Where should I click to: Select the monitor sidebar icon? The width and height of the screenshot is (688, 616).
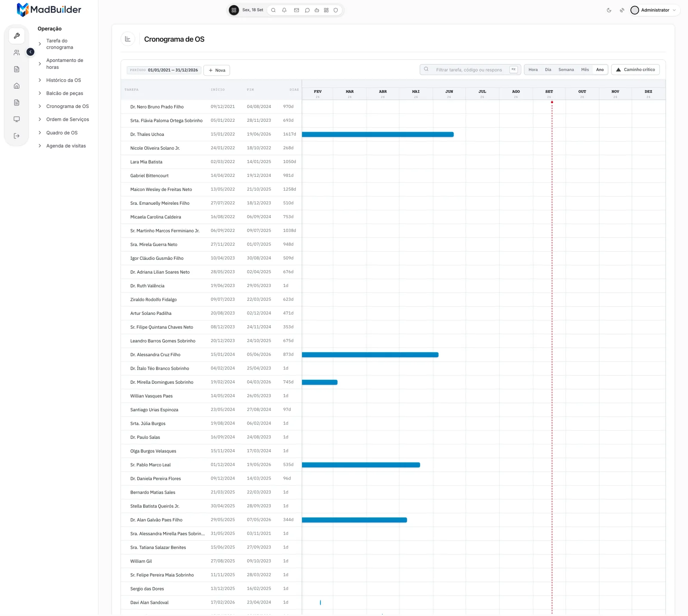(x=17, y=119)
